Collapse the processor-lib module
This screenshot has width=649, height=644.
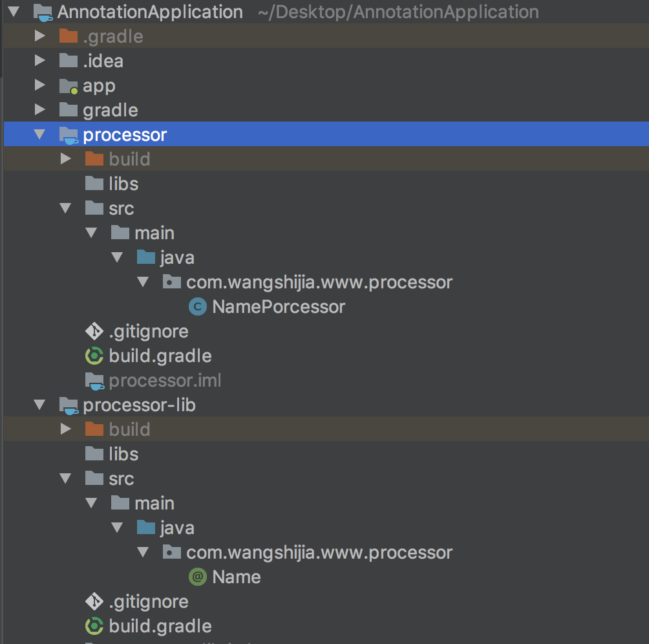pyautogui.click(x=40, y=405)
